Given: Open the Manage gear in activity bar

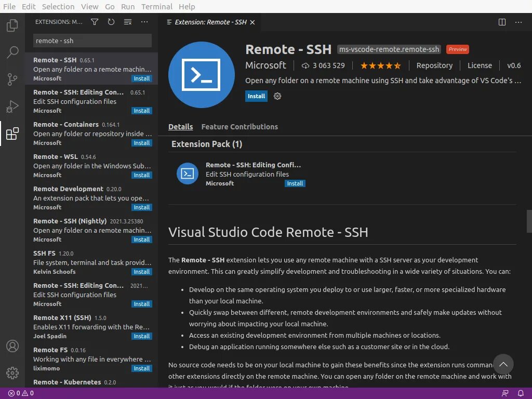Looking at the screenshot, I should [12, 373].
